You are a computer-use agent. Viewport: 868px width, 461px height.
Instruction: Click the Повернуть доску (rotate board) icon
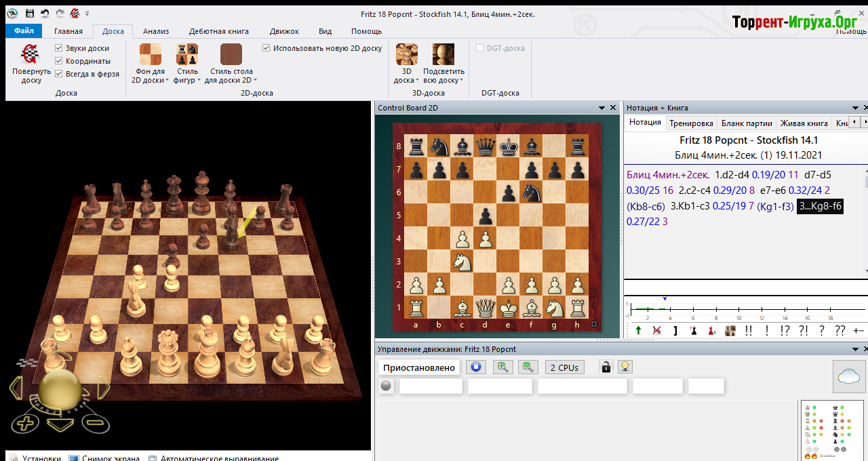pyautogui.click(x=31, y=54)
